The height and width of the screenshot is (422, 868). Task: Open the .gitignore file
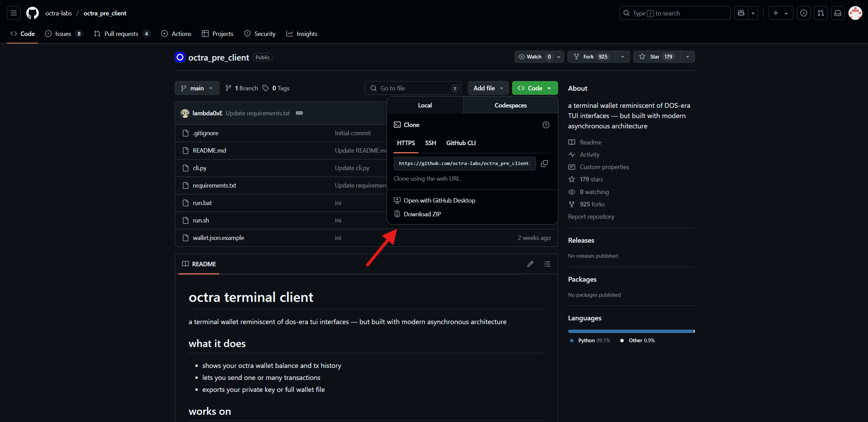[206, 133]
